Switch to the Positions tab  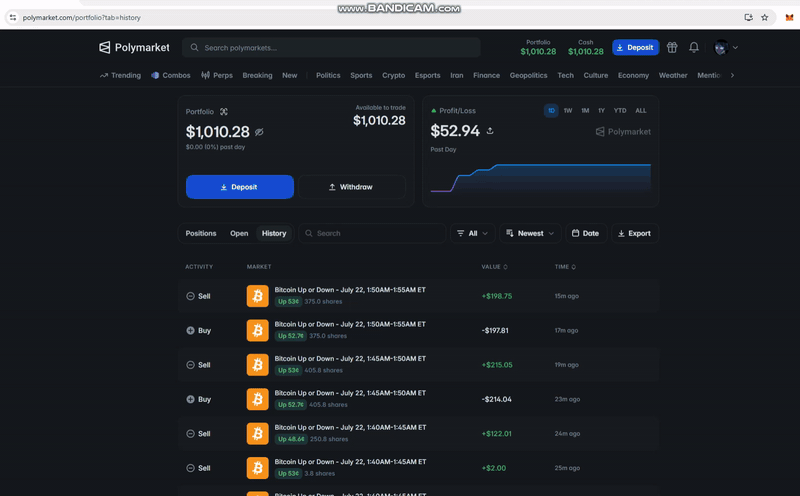[x=201, y=233]
